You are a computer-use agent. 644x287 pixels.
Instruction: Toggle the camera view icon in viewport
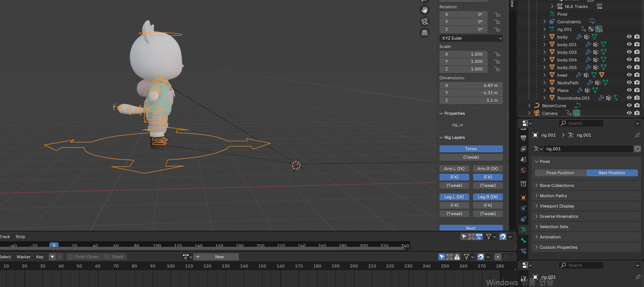click(425, 21)
